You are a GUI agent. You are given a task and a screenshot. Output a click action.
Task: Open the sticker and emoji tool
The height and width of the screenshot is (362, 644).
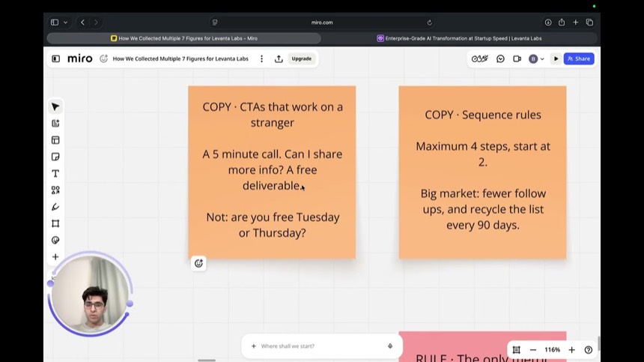coord(55,240)
